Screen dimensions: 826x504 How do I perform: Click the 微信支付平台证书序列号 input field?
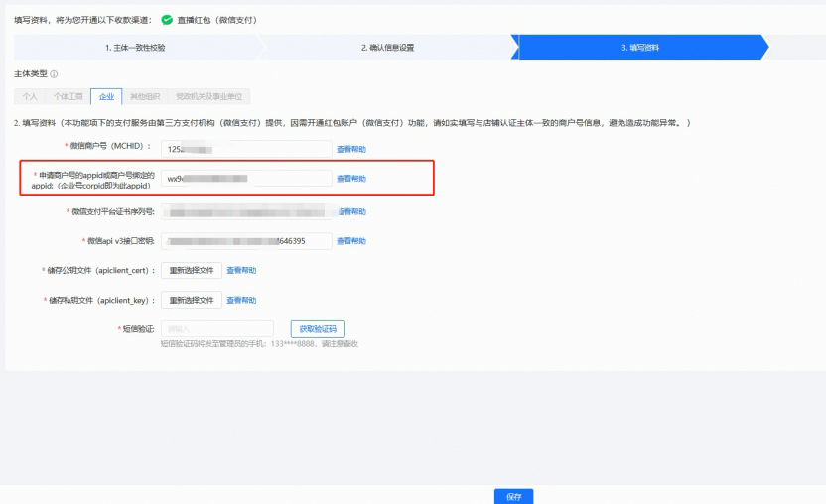246,211
